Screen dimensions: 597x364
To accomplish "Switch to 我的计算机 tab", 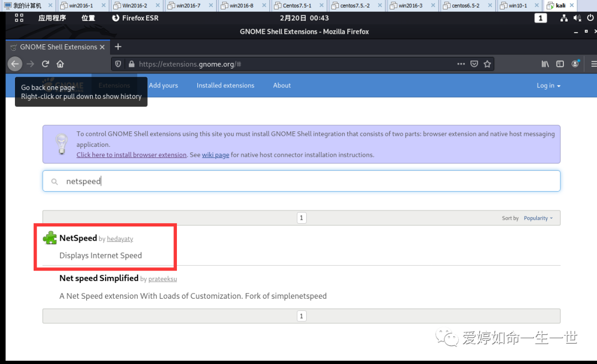I will click(27, 6).
